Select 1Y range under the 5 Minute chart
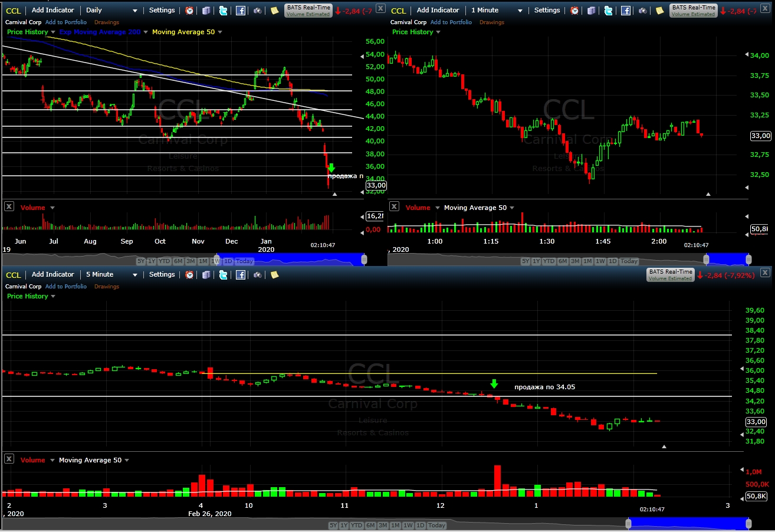 click(345, 526)
